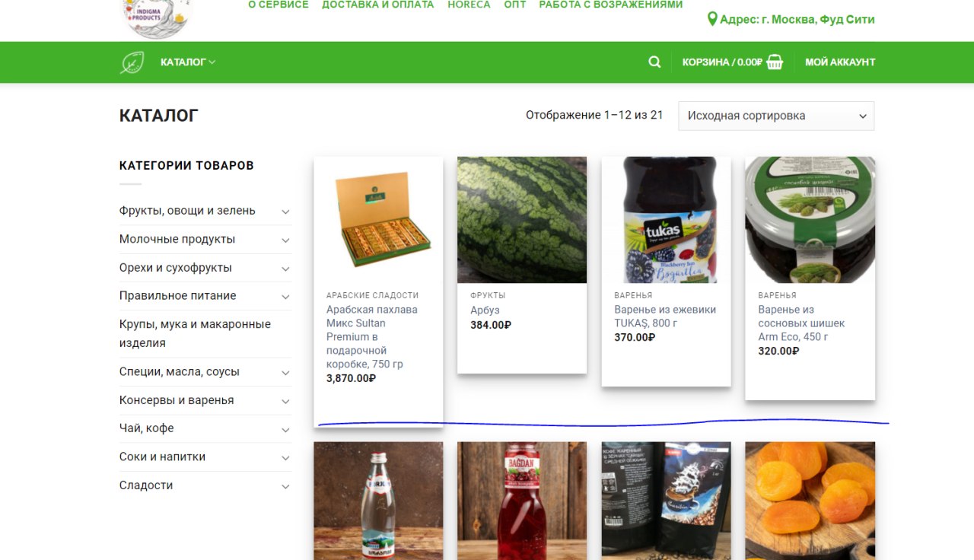
Task: Click the КАТАЛОГ page heading
Action: click(159, 116)
